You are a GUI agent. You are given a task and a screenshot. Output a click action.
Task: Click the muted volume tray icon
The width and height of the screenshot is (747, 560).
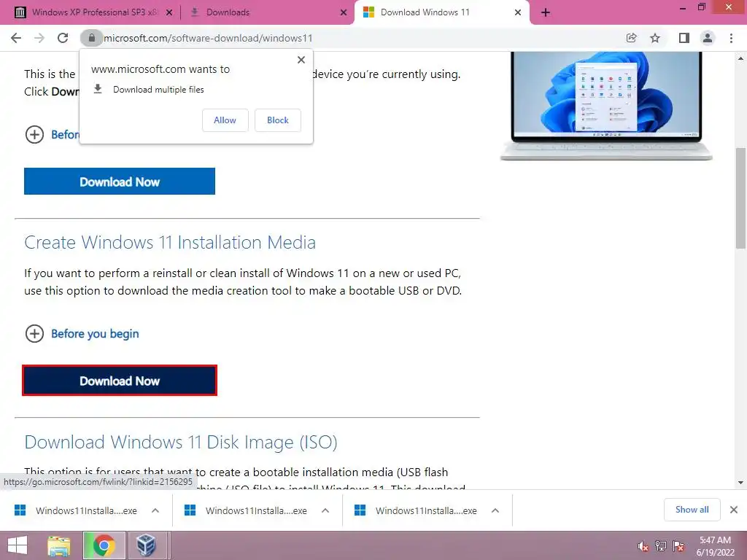pyautogui.click(x=643, y=546)
